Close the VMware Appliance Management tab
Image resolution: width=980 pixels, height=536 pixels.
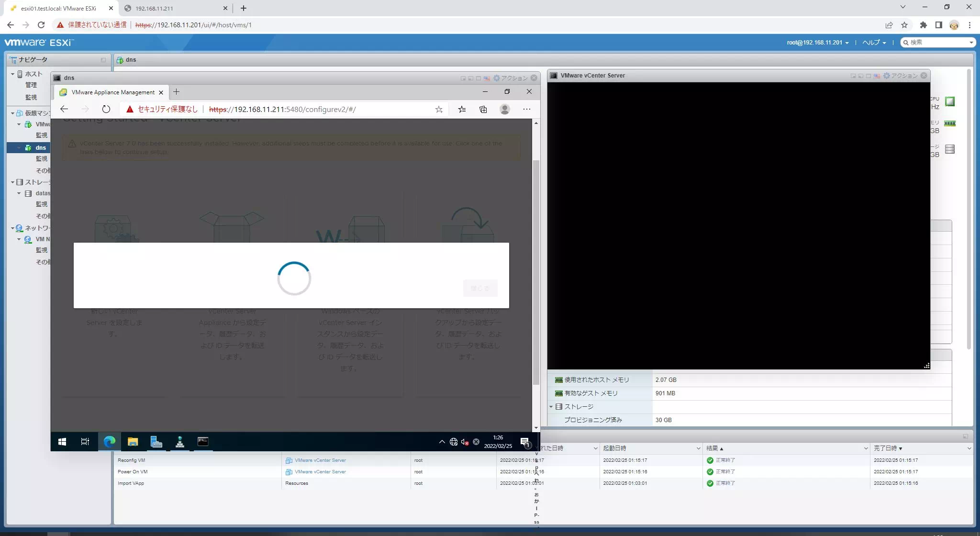[161, 92]
